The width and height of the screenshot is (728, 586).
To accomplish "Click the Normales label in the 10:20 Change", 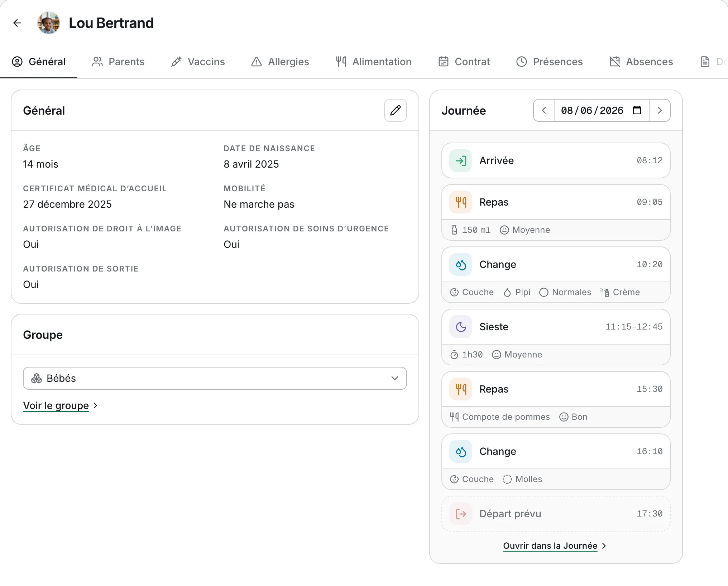I will pyautogui.click(x=571, y=292).
